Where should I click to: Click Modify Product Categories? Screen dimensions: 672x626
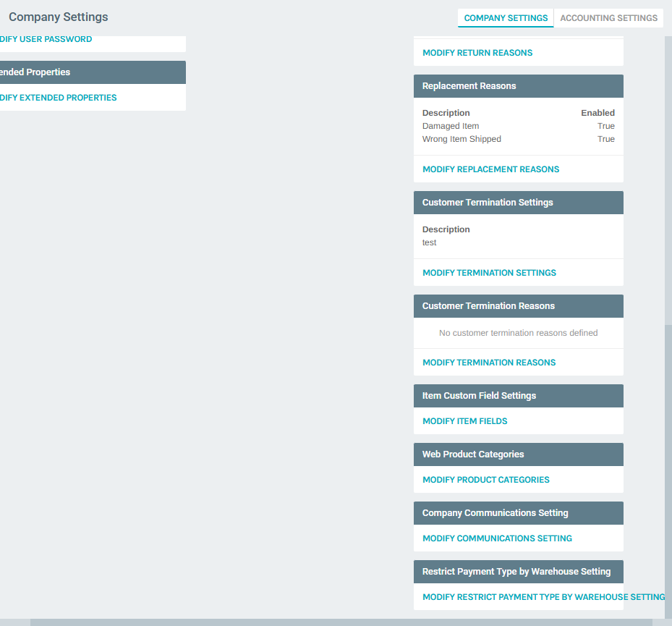coord(485,479)
